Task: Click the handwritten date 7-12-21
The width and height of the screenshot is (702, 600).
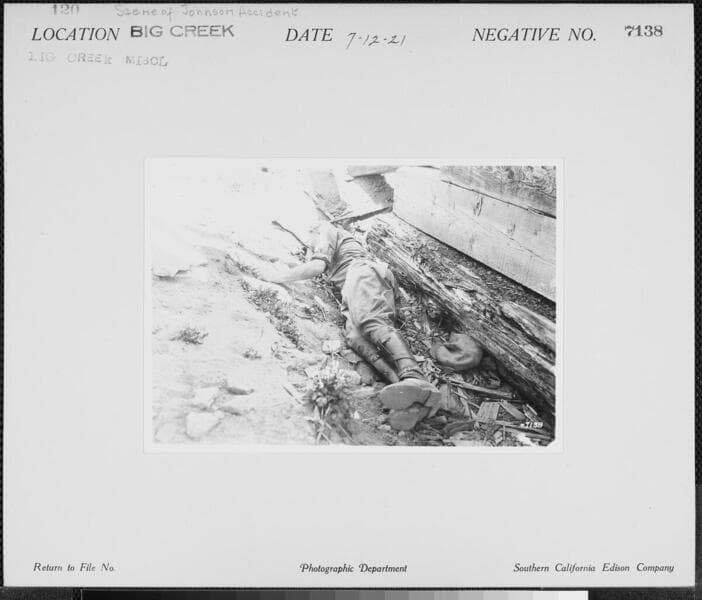Action: 376,40
